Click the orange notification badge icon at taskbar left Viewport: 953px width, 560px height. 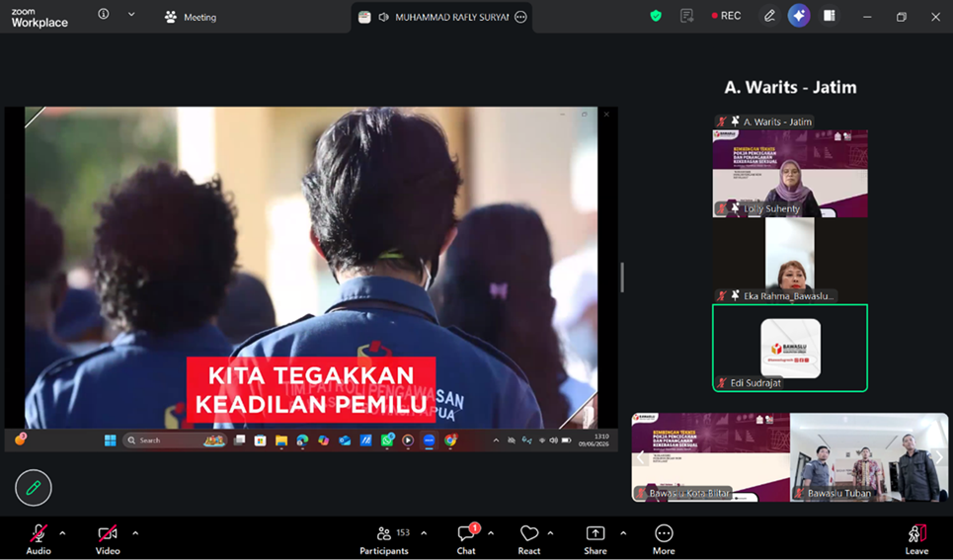(20, 439)
